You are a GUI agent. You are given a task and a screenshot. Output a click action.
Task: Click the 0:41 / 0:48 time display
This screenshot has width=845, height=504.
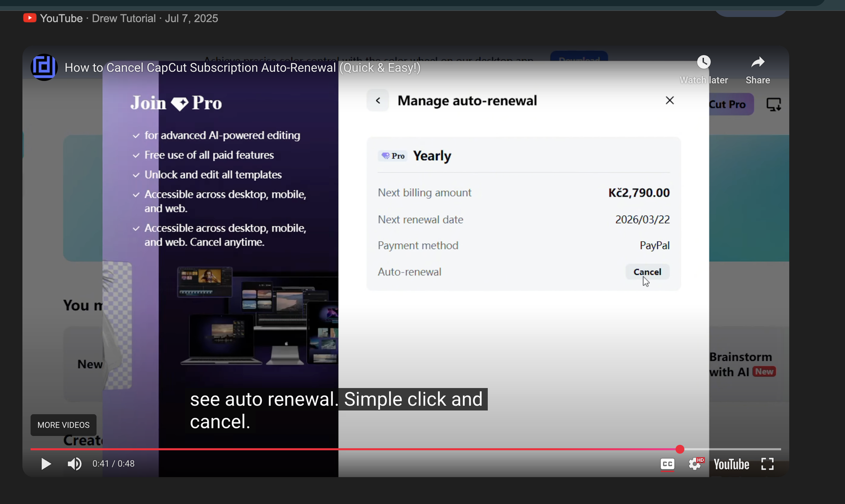coord(113,464)
